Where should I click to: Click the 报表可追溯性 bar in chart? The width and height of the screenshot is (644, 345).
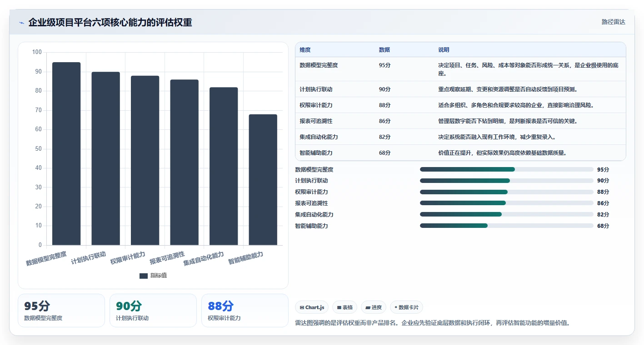(x=185, y=163)
